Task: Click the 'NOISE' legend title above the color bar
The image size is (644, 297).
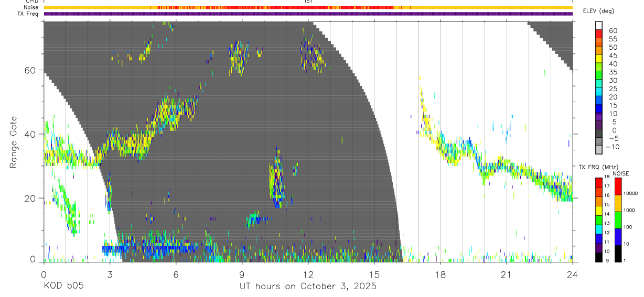Action: pos(621,173)
